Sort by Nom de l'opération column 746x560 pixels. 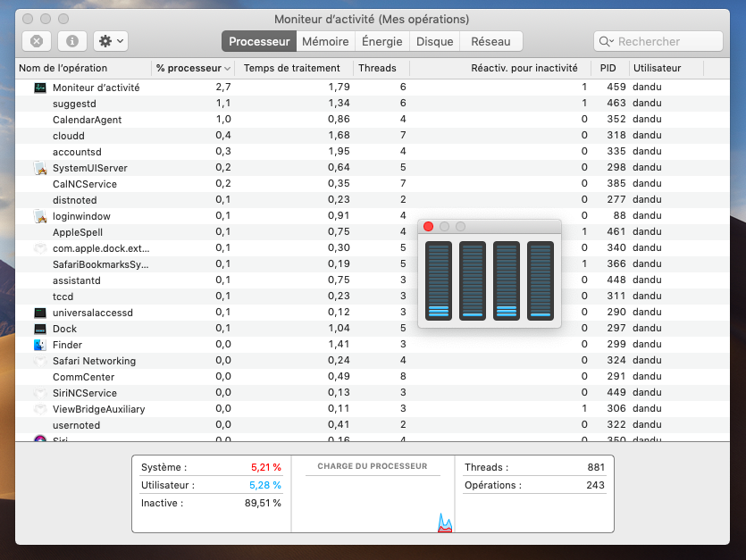[83, 68]
